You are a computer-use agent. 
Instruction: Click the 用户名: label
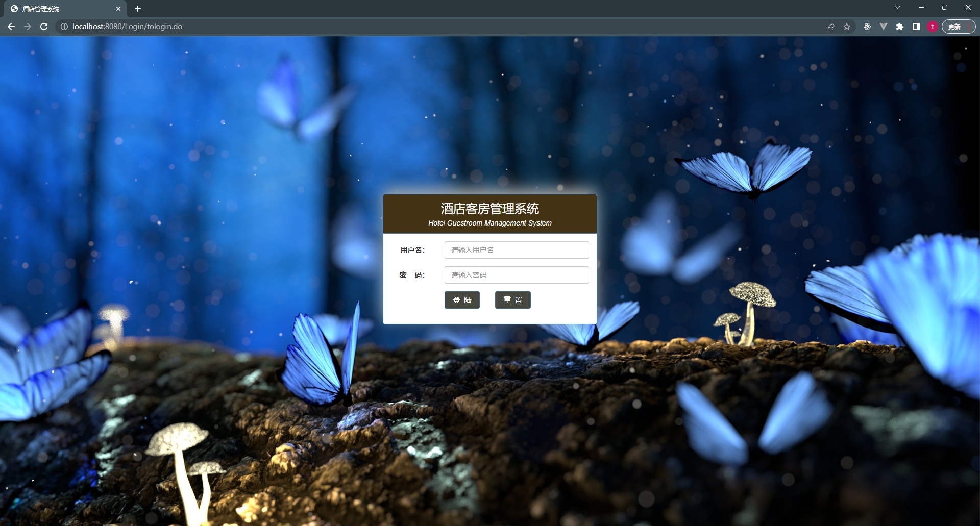(412, 250)
